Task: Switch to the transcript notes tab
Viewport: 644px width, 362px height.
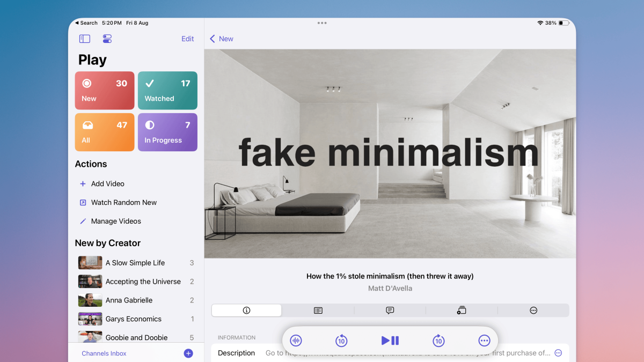Action: pyautogui.click(x=318, y=311)
